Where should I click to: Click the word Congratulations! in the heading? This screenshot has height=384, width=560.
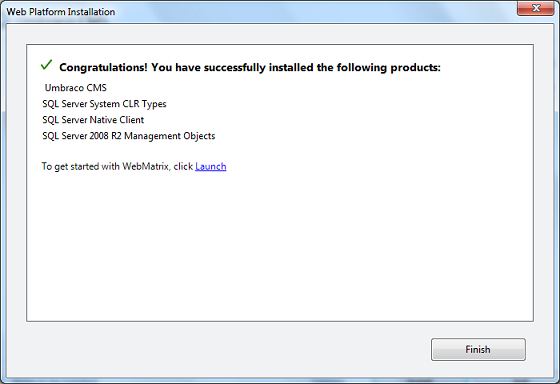103,68
